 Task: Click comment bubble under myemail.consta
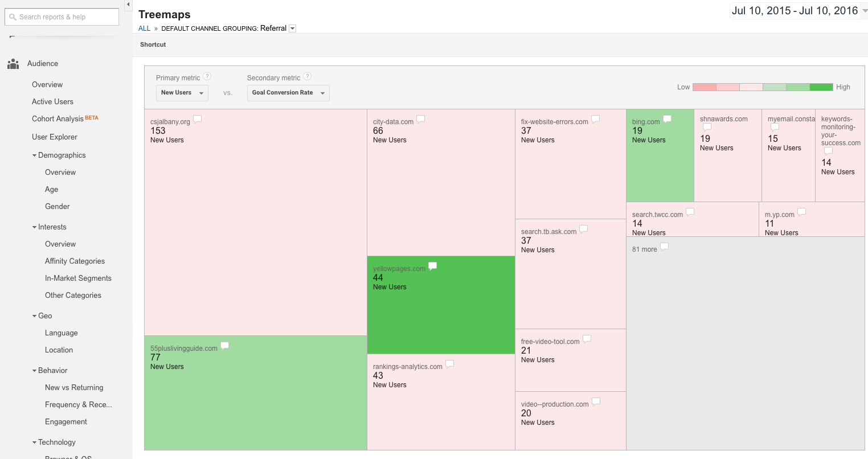tap(775, 128)
